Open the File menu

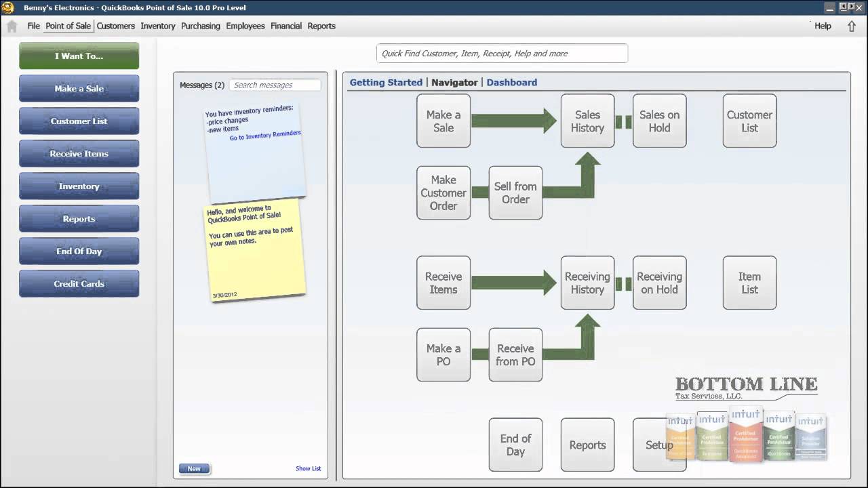(x=34, y=26)
